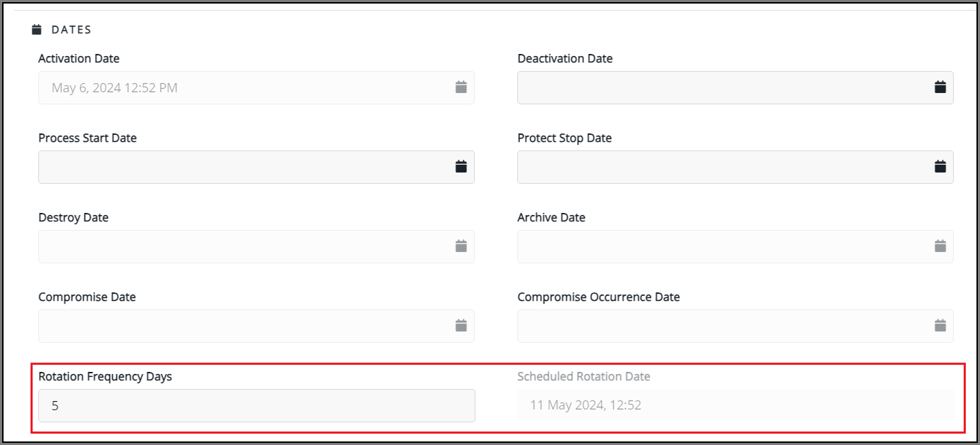Click the Compromise Occurrence Date calendar icon
980x445 pixels.
[940, 326]
